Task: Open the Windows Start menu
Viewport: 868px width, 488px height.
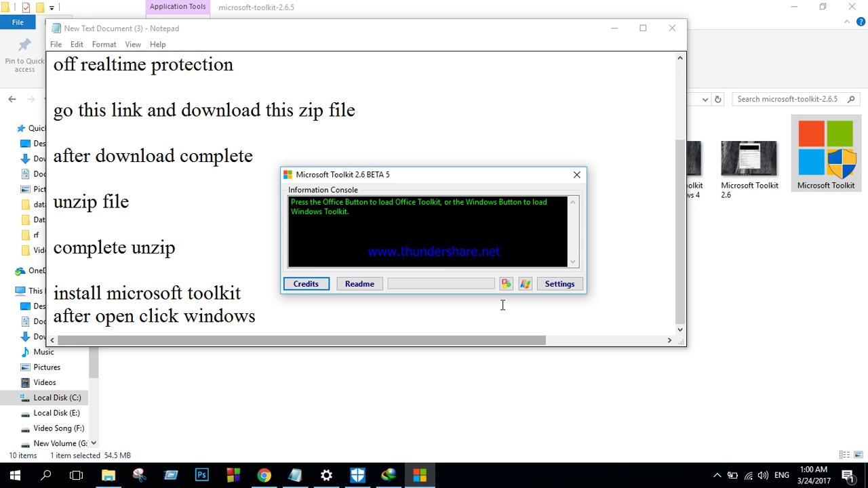Action: pos(15,475)
